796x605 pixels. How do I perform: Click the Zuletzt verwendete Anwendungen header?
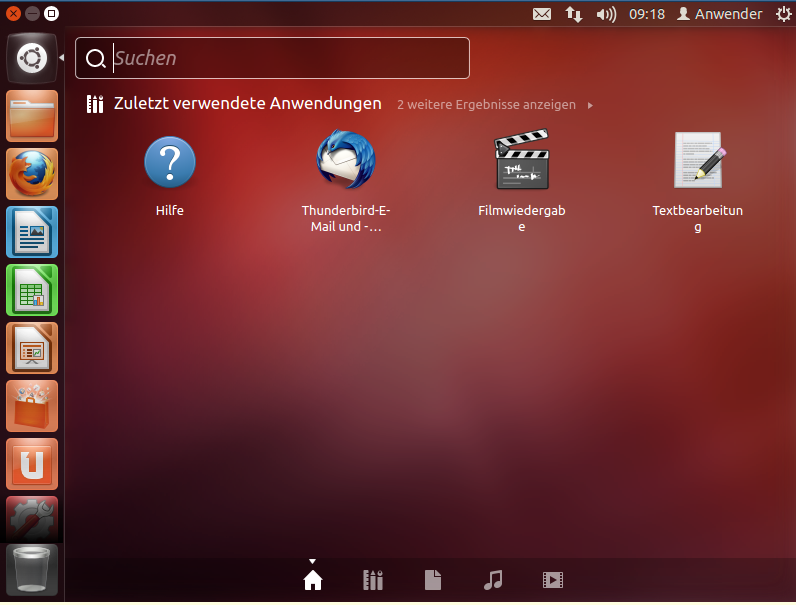[247, 103]
